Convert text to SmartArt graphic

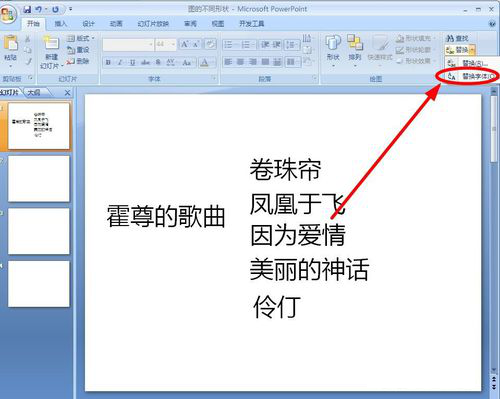coord(307,62)
